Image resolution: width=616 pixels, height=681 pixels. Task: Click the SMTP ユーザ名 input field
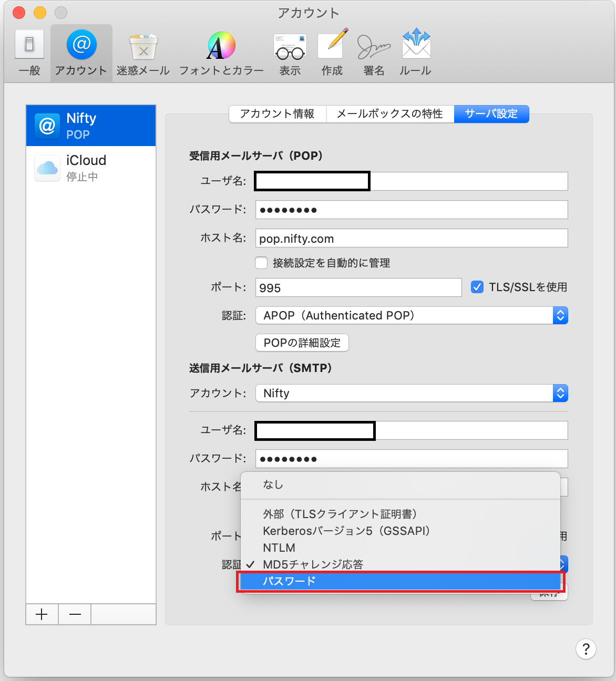click(x=412, y=430)
